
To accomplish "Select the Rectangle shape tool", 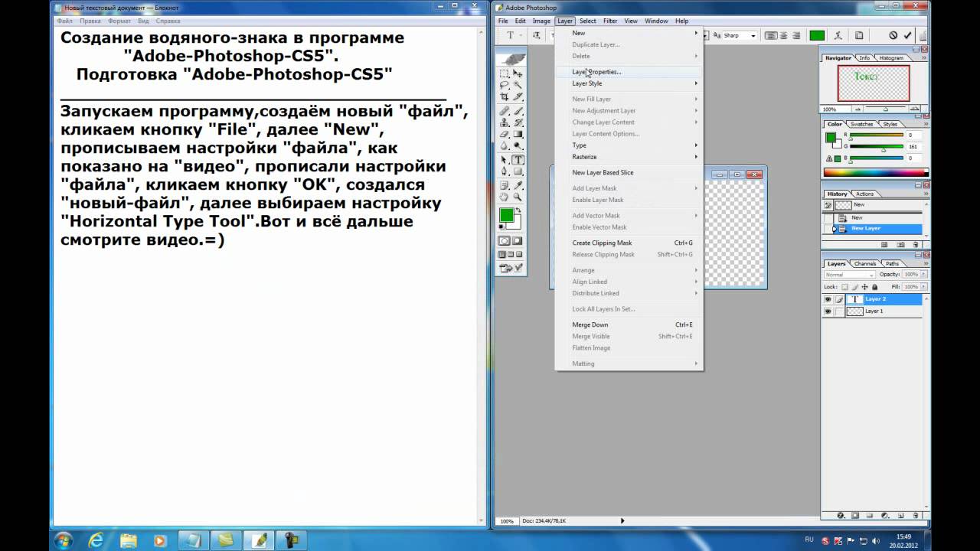I will (x=518, y=171).
